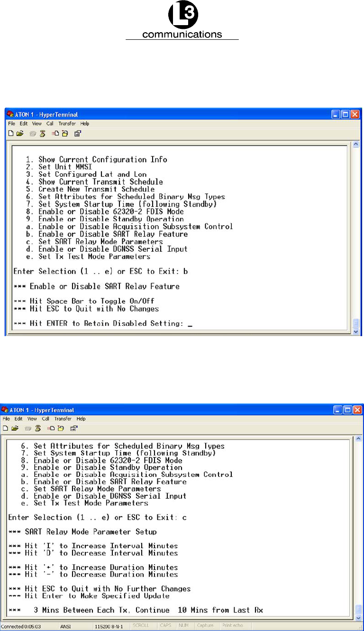Screen dimensions: 364x631
Task: Open Transfer menu in SART Relay Feature window
Action: [67, 124]
